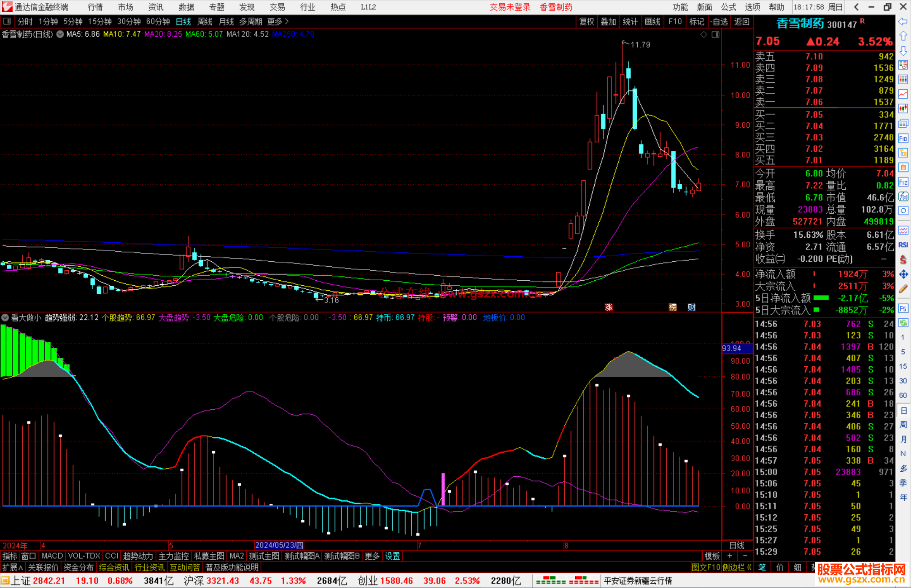The width and height of the screenshot is (911, 588).
Task: Click the MA250 blue label in chart header
Action: [293, 34]
